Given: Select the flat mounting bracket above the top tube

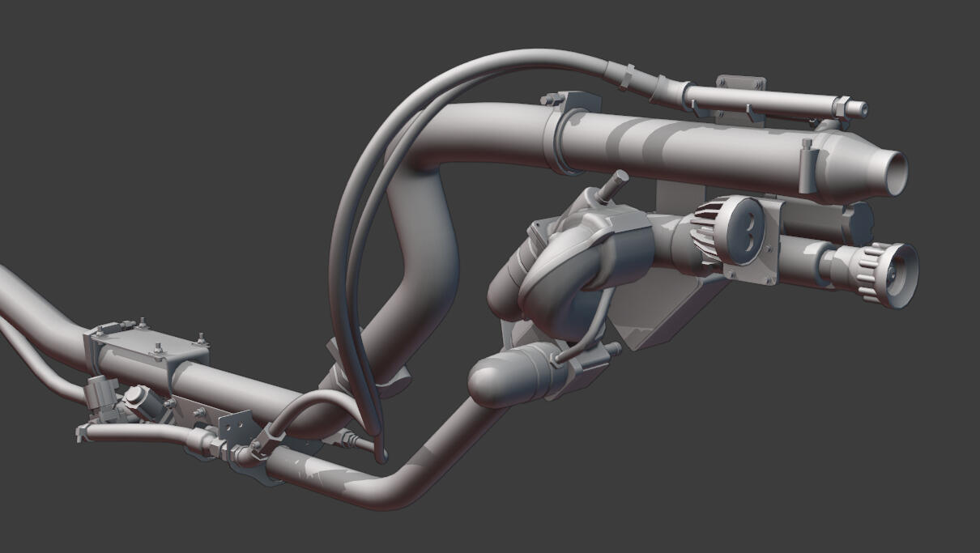Looking at the screenshot, I should click(740, 83).
